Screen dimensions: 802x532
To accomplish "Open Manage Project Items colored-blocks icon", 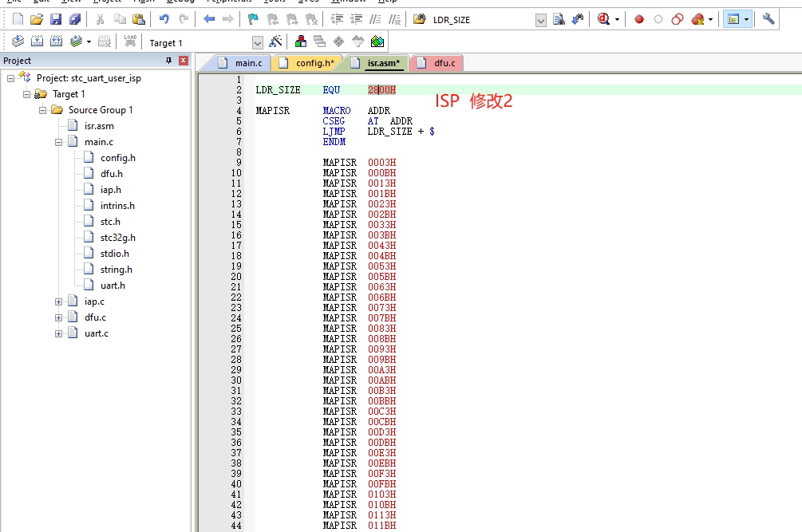I will tap(301, 42).
